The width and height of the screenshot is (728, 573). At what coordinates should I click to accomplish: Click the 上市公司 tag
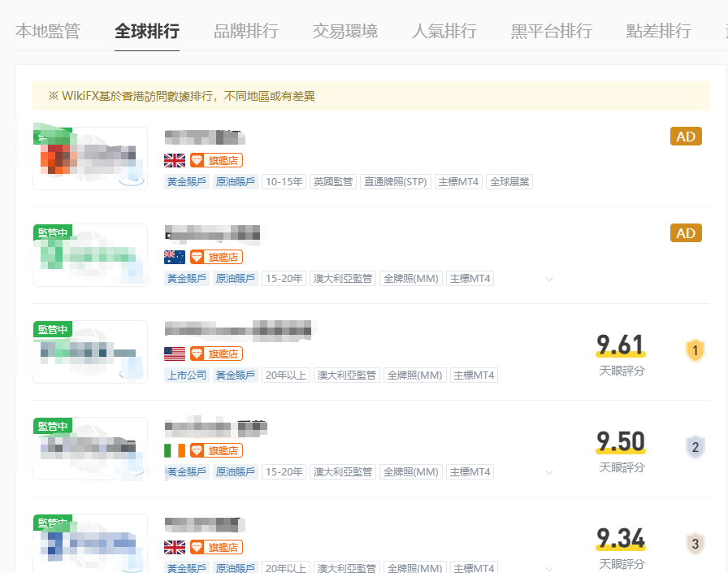tap(187, 375)
